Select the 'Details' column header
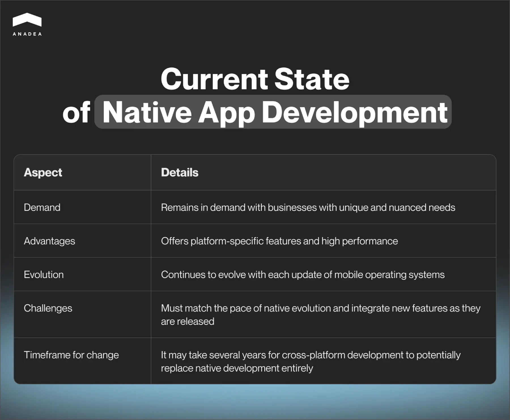This screenshot has width=510, height=420. point(179,172)
